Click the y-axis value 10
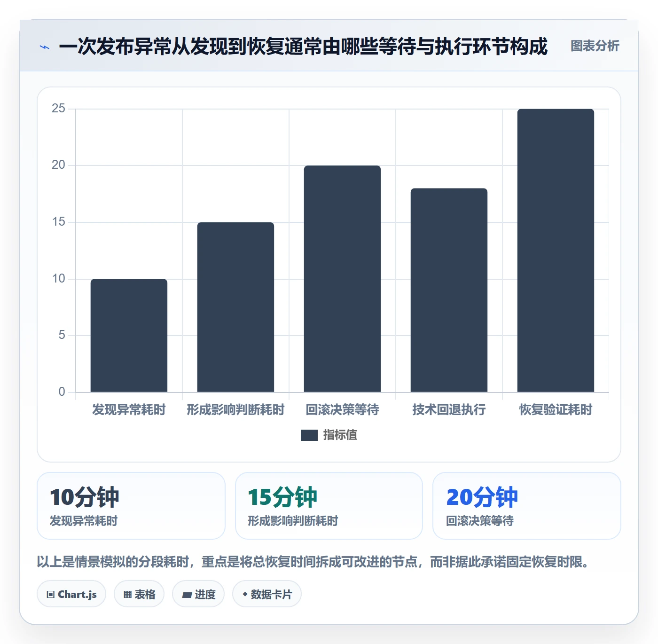658x644 pixels. click(58, 279)
